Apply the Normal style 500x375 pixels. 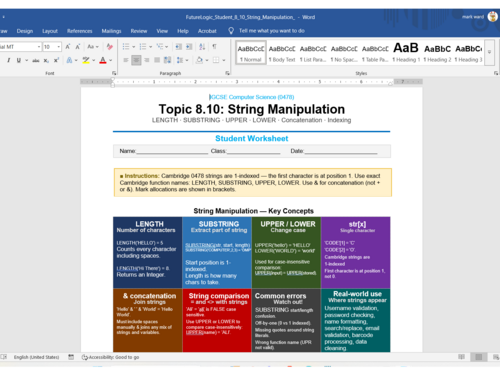click(251, 52)
